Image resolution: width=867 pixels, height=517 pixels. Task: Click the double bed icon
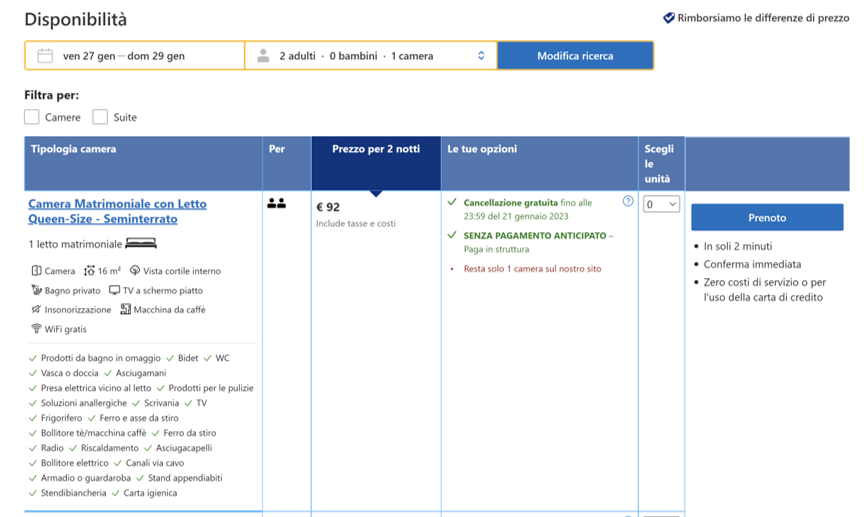[141, 244]
